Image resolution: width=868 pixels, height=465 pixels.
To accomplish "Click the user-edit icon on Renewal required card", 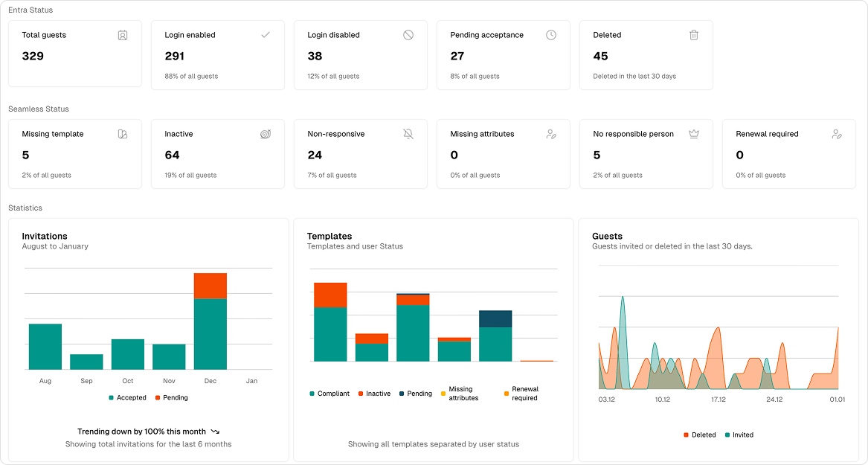I will click(837, 134).
